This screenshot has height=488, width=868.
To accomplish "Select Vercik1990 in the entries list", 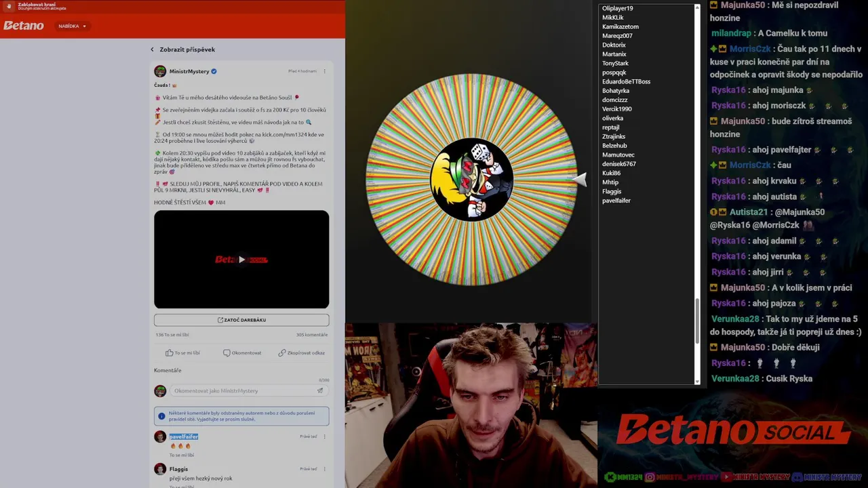I will coord(617,109).
